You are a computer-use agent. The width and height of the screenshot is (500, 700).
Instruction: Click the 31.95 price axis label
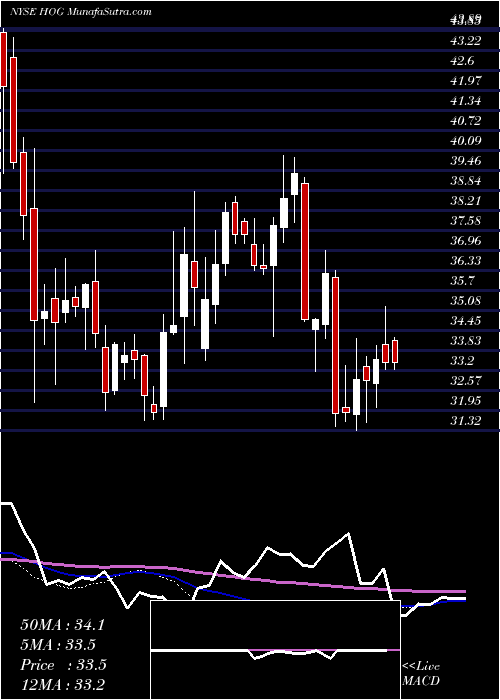pos(466,400)
